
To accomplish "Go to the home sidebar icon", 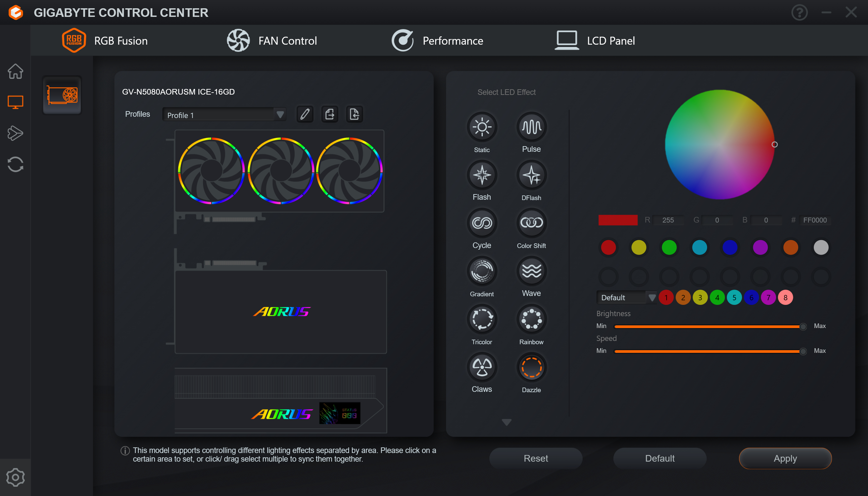I will pos(15,71).
